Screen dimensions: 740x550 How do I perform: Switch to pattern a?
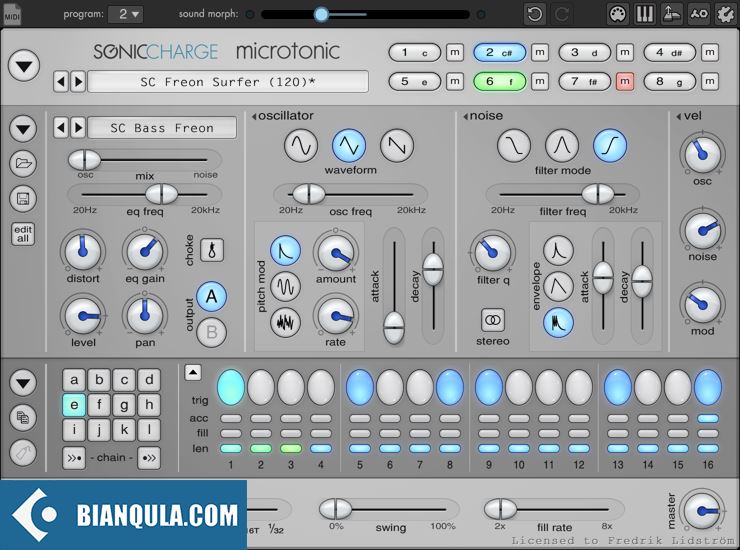pyautogui.click(x=74, y=380)
